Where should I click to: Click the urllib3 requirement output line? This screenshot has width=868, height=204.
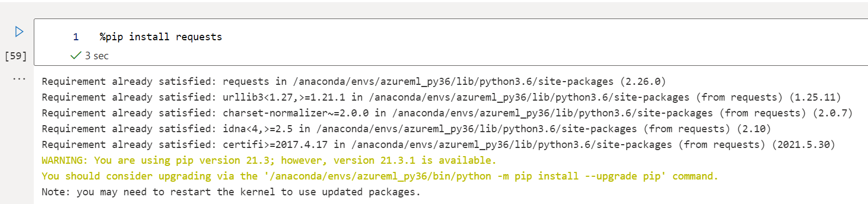pyautogui.click(x=441, y=97)
